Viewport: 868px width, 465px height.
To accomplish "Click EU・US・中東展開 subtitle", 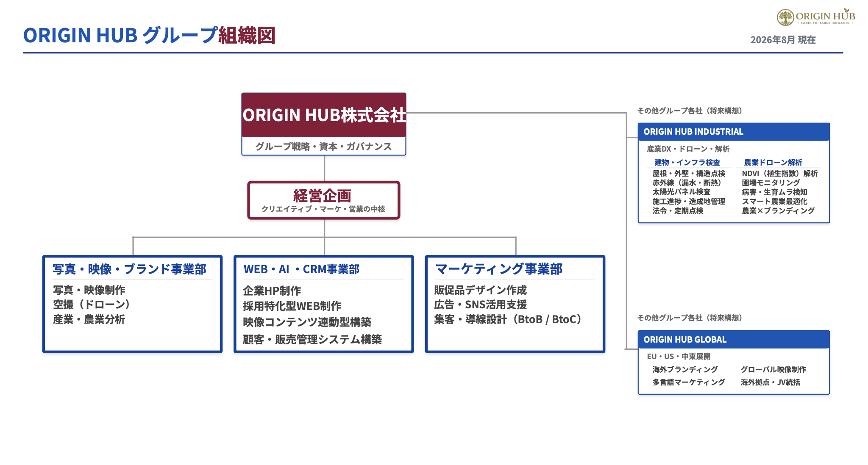I will click(679, 357).
